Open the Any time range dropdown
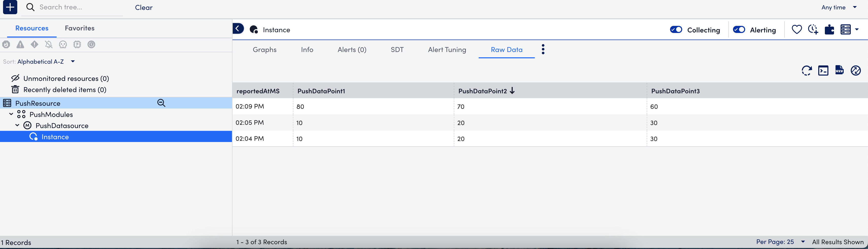Image resolution: width=868 pixels, height=249 pixels. [839, 7]
